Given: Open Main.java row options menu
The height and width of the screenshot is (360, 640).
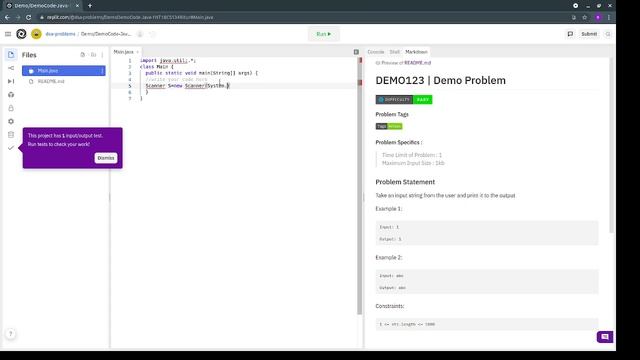Looking at the screenshot, I should coord(102,71).
